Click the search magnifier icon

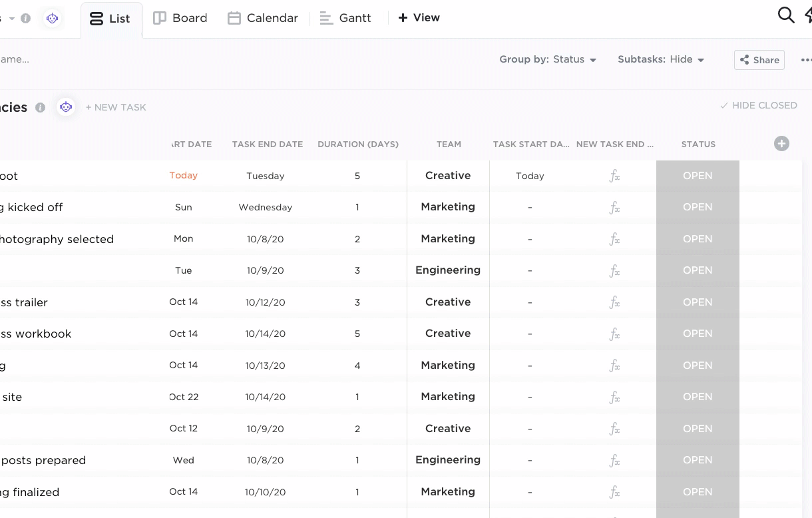click(786, 15)
